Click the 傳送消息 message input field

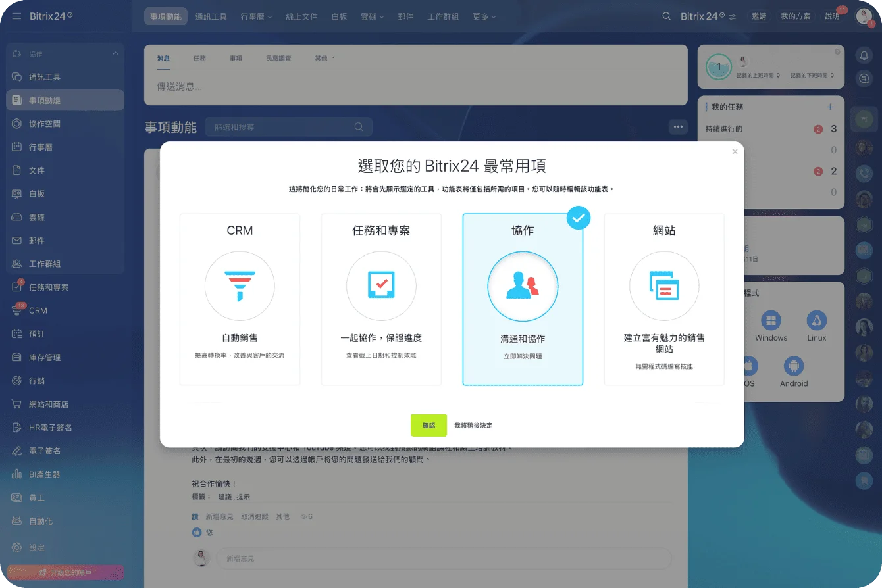pyautogui.click(x=415, y=86)
